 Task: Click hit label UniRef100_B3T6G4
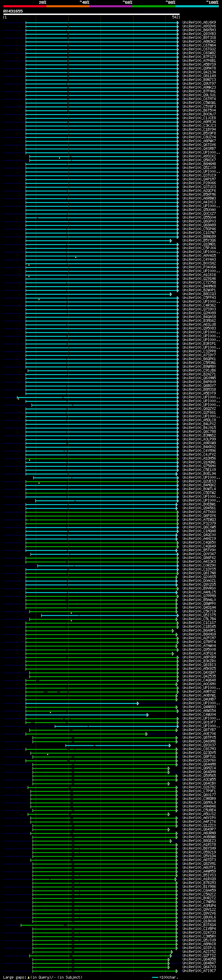[x=199, y=925]
